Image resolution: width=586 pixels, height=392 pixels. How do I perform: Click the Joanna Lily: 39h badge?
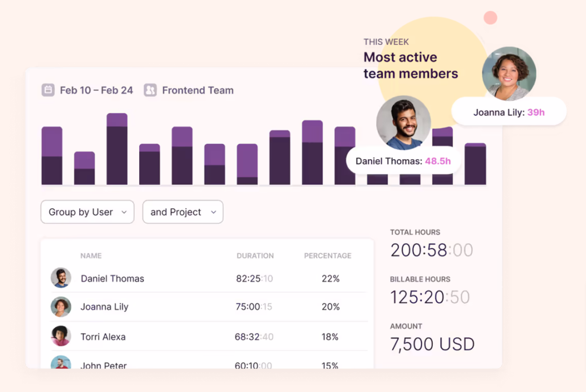coord(509,112)
